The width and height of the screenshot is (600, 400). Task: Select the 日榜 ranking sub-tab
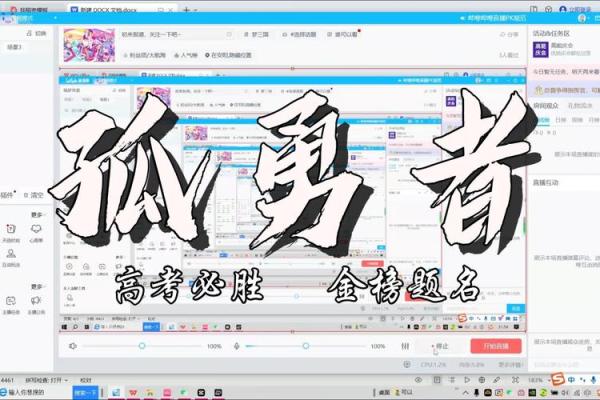tap(560, 120)
